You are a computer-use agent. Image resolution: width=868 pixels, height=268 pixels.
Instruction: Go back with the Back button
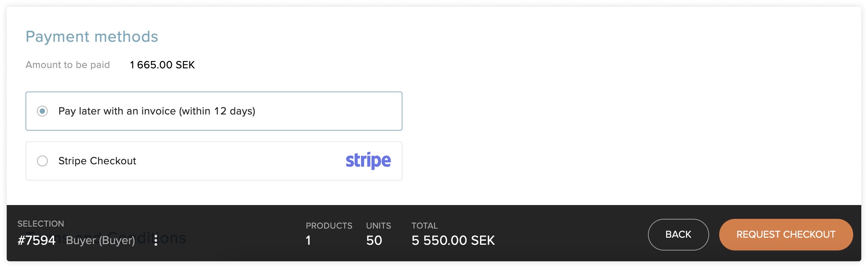(678, 235)
